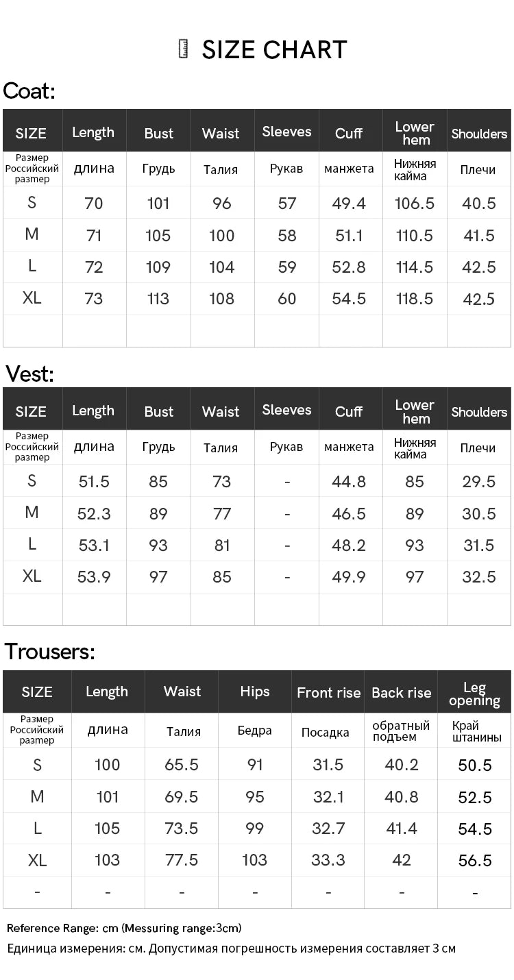The height and width of the screenshot is (980, 514).
Task: Click the Hips column header
Action: [x=255, y=692]
